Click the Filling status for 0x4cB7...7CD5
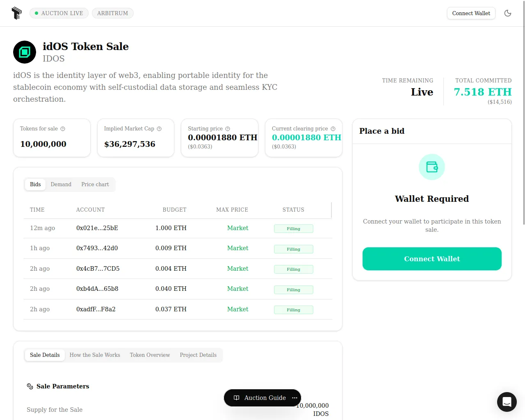525x420 pixels. [294, 269]
